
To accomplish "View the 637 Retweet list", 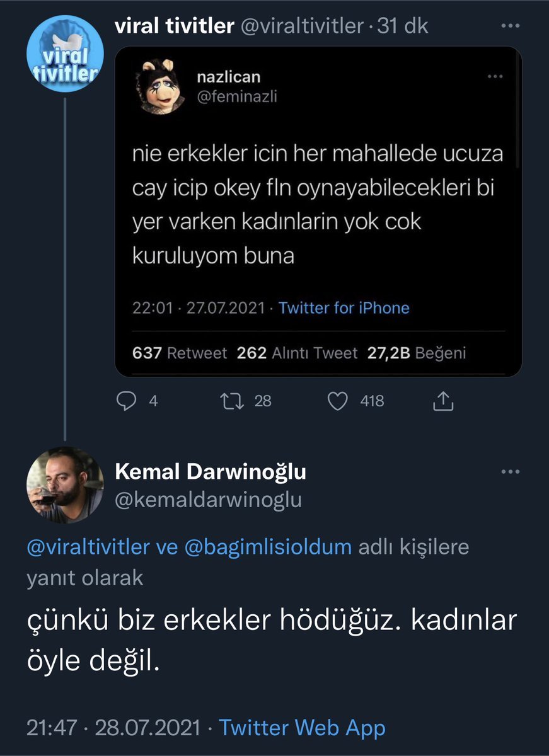I will tap(180, 353).
